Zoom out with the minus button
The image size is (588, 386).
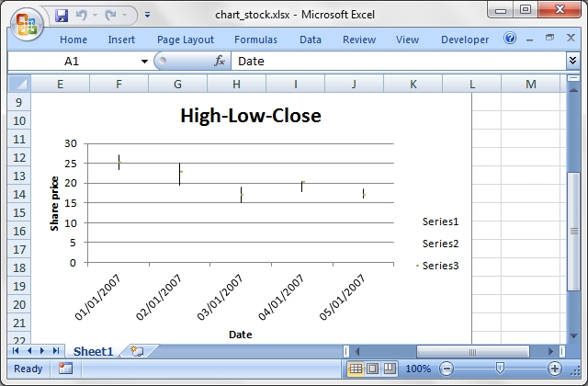[x=447, y=369]
